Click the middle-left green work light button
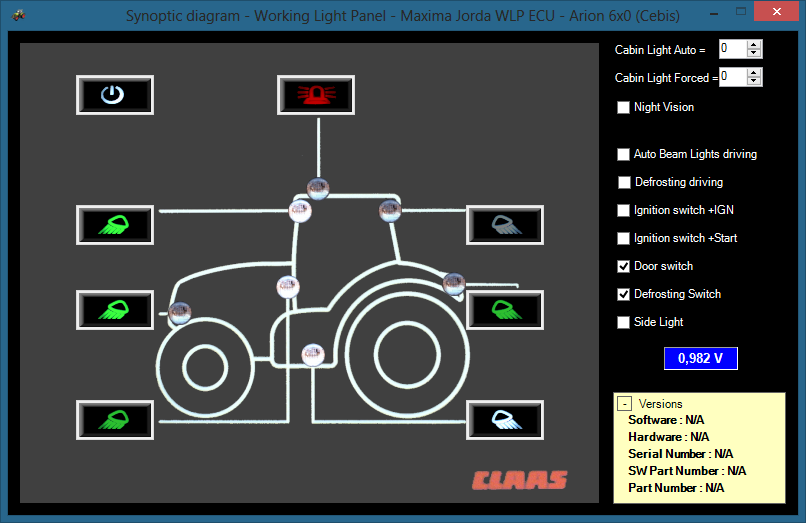 (115, 310)
